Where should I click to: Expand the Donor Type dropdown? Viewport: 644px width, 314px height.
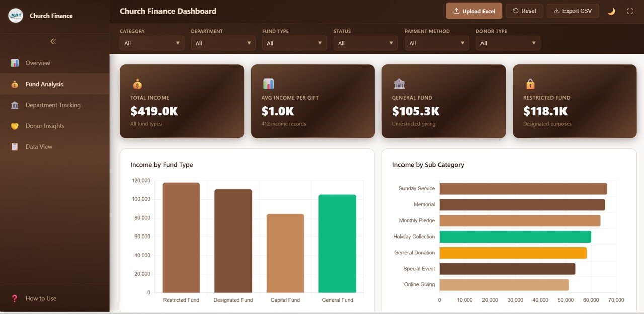508,43
